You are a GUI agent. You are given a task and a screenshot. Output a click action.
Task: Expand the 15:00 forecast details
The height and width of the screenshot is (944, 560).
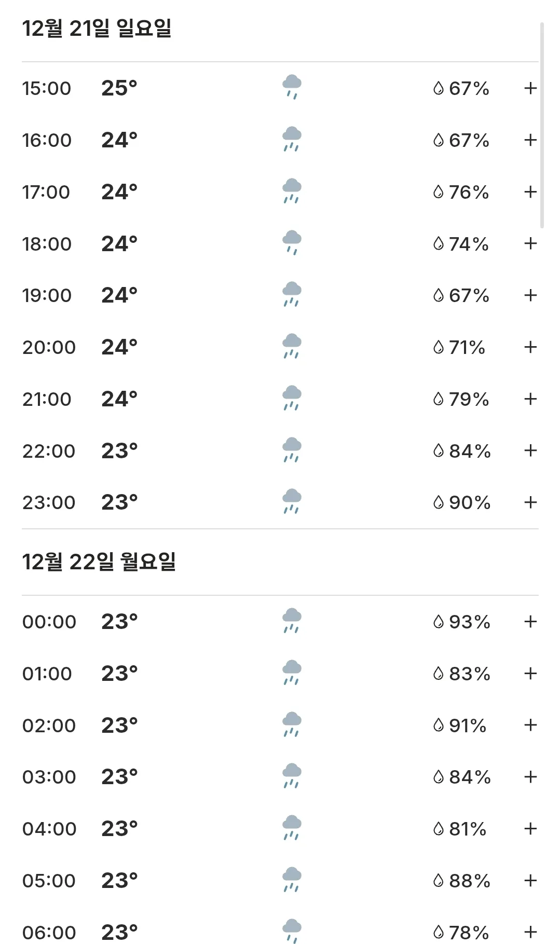(530, 88)
